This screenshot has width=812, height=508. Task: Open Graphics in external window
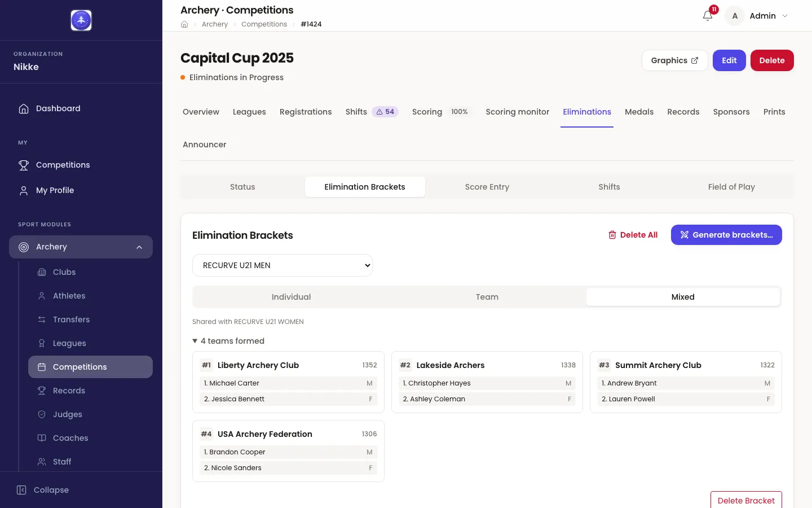tap(674, 60)
